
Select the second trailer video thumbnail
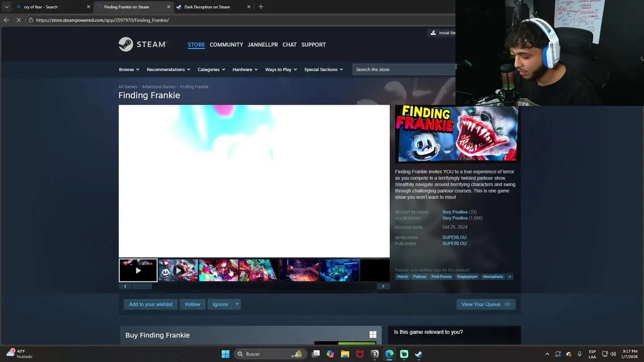[x=178, y=270]
